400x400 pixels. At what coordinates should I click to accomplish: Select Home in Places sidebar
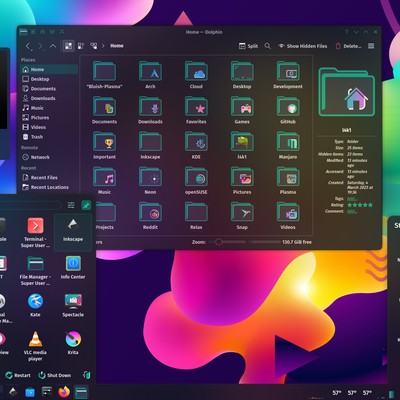49,69
